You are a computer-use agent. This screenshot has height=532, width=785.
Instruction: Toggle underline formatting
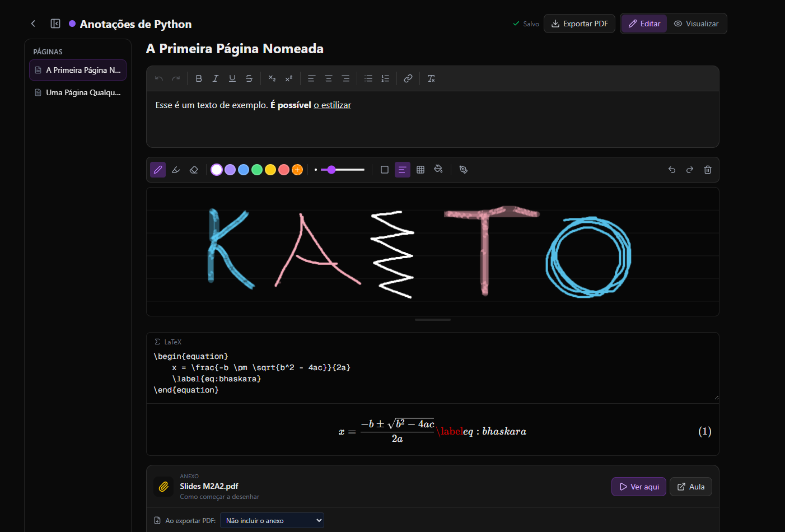pos(232,78)
